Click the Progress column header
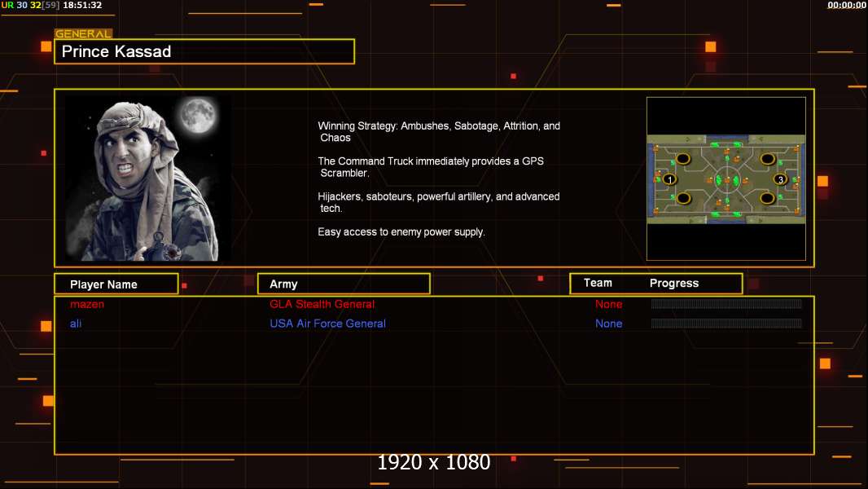 (673, 283)
